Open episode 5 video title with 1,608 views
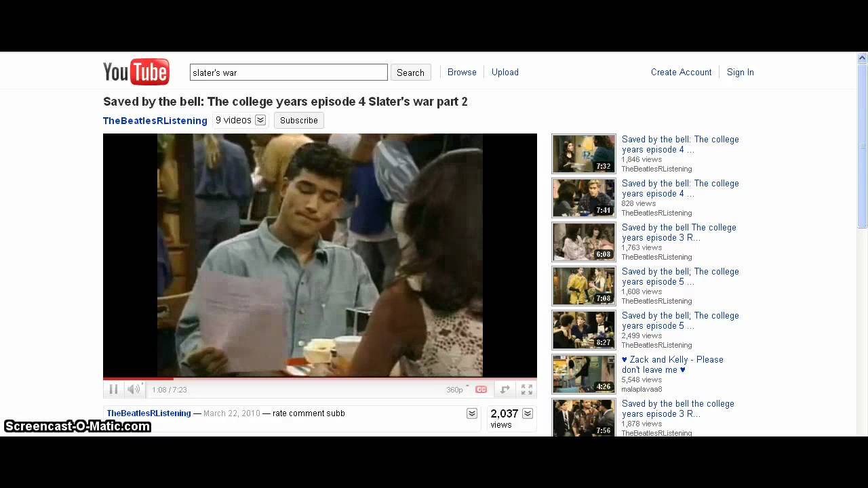 (x=680, y=277)
